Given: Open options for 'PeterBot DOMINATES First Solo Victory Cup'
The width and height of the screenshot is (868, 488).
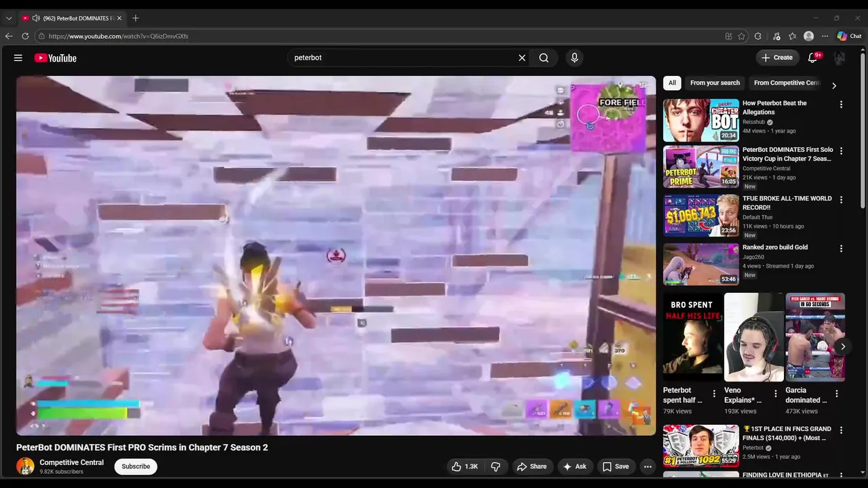Looking at the screenshot, I should point(841,151).
